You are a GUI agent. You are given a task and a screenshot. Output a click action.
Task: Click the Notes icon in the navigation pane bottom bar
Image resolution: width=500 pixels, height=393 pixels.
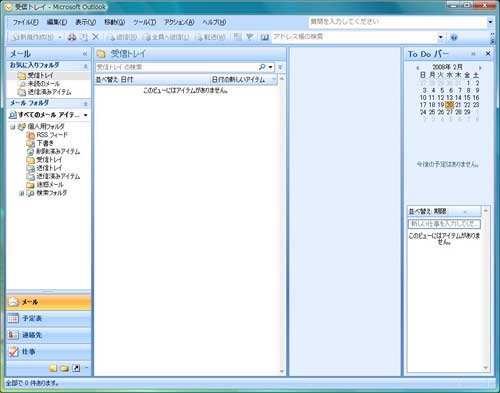[x=53, y=368]
